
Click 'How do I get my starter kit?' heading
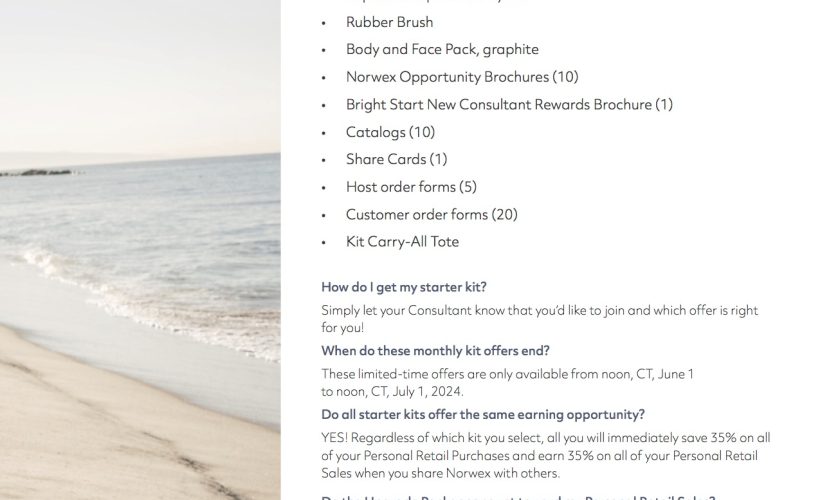tap(404, 287)
